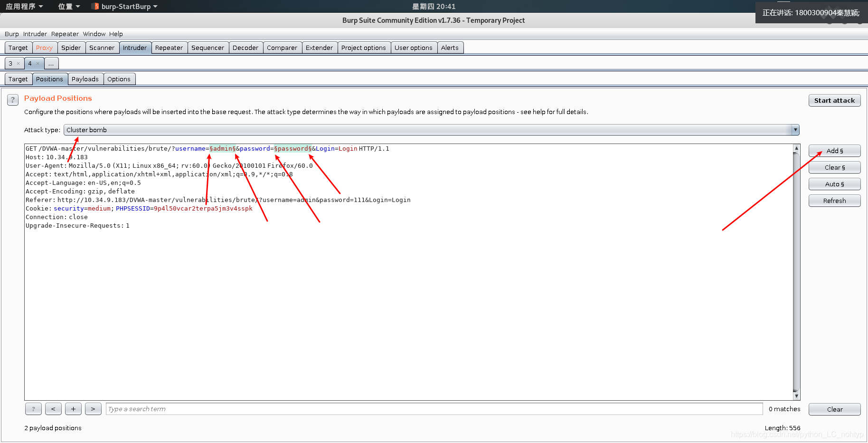Viewport: 868px width, 443px height.
Task: Open the Intruder Options sub-tab
Action: [x=119, y=79]
